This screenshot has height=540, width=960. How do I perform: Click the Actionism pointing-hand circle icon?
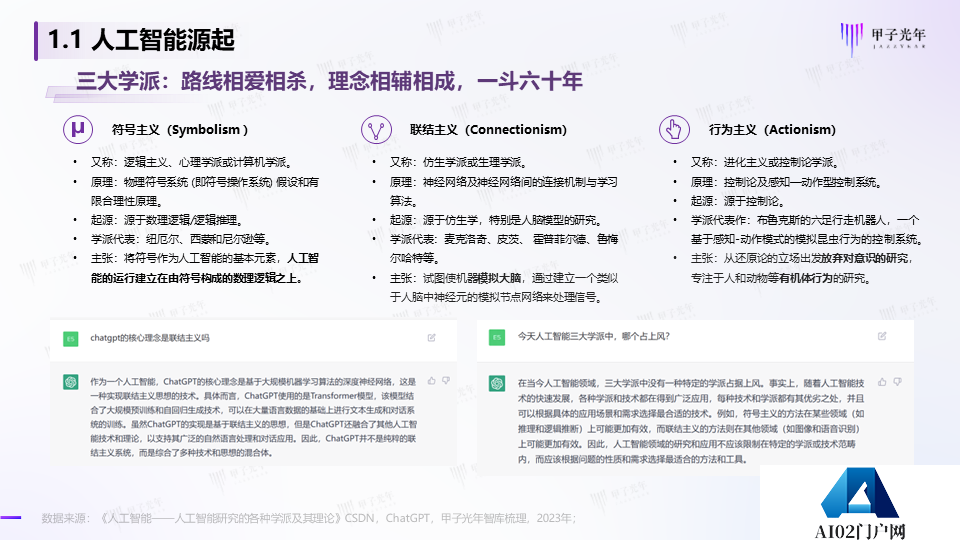coord(674,129)
